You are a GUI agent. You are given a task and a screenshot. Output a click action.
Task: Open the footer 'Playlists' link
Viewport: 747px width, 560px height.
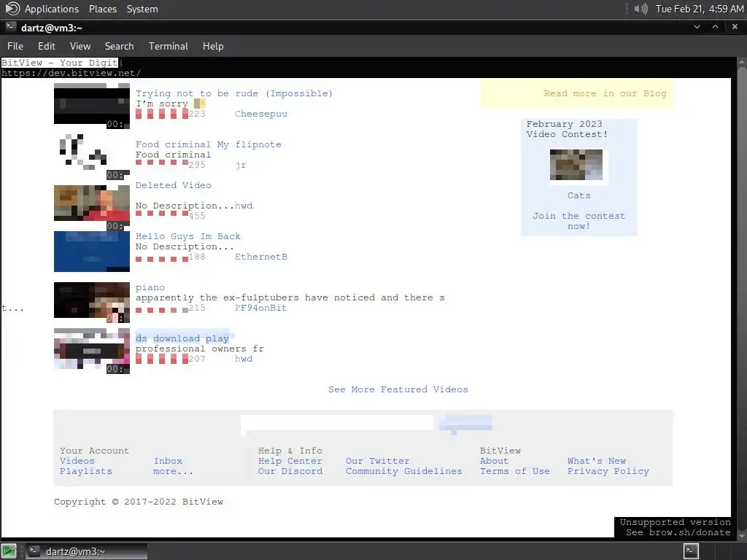(86, 471)
